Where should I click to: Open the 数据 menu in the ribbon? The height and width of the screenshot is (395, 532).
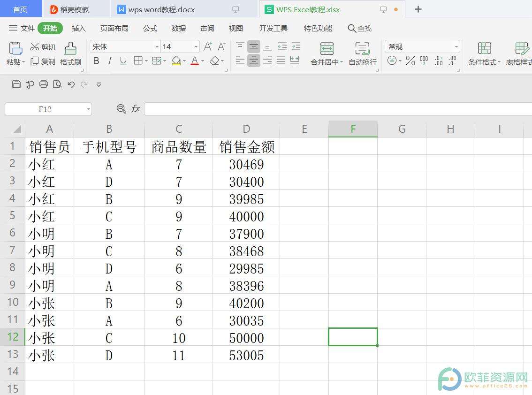click(178, 28)
